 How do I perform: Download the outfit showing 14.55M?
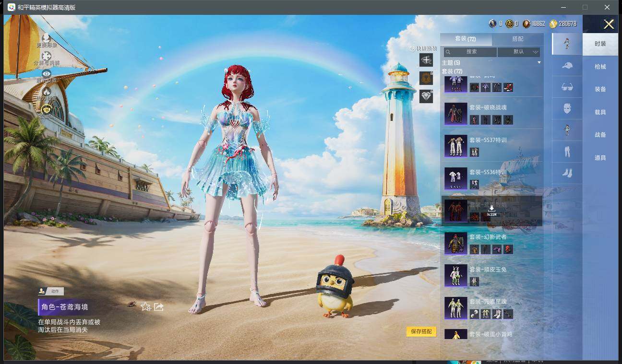coord(491,211)
